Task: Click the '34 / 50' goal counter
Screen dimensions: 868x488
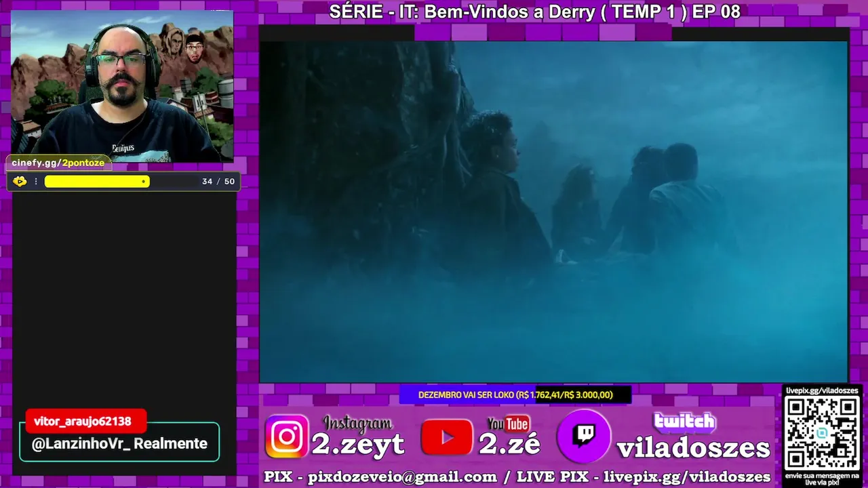Action: point(218,182)
